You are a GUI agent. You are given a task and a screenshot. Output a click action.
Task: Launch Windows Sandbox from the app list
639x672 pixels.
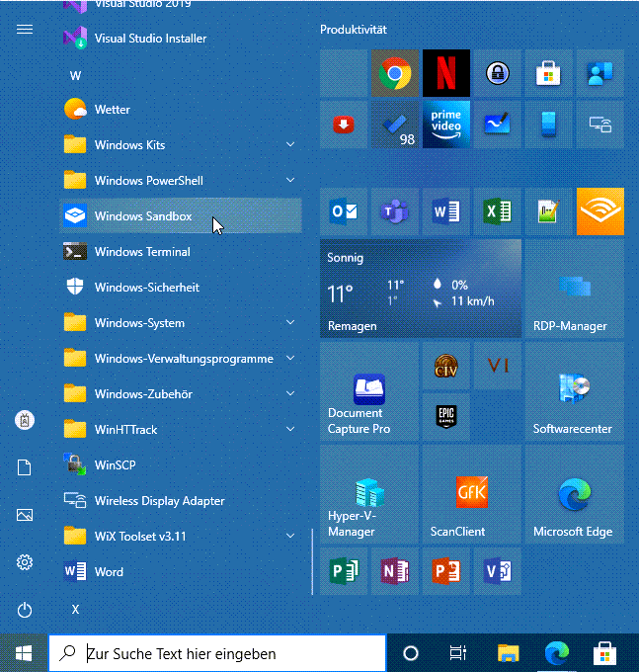tap(181, 216)
